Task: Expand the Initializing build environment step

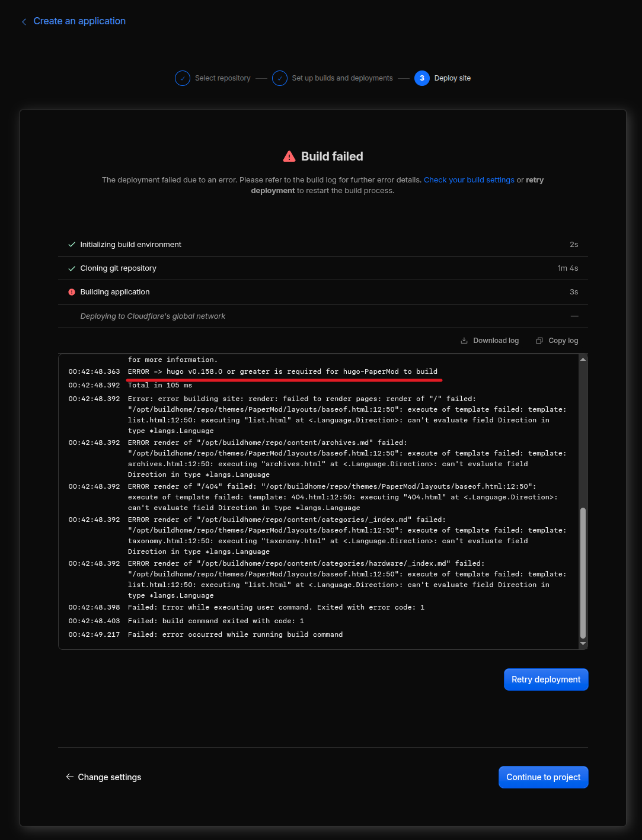Action: click(323, 245)
